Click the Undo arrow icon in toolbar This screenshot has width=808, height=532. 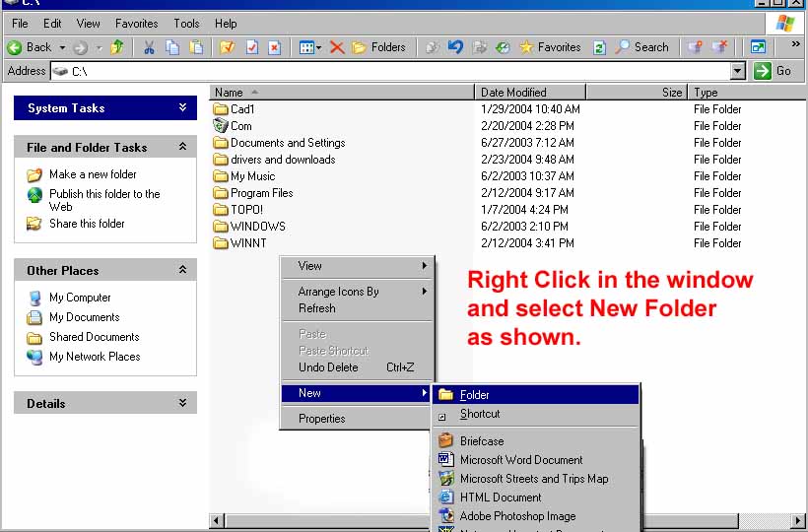(x=455, y=47)
